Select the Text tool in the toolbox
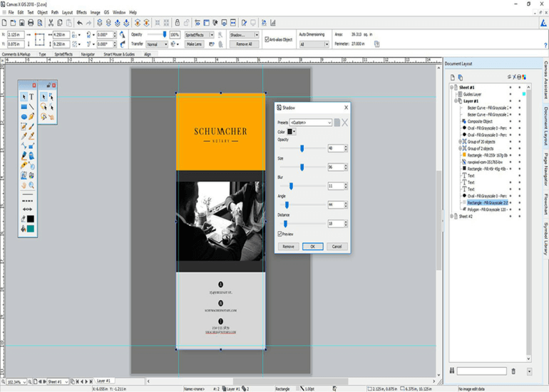This screenshot has width=549, height=392. coord(32,97)
